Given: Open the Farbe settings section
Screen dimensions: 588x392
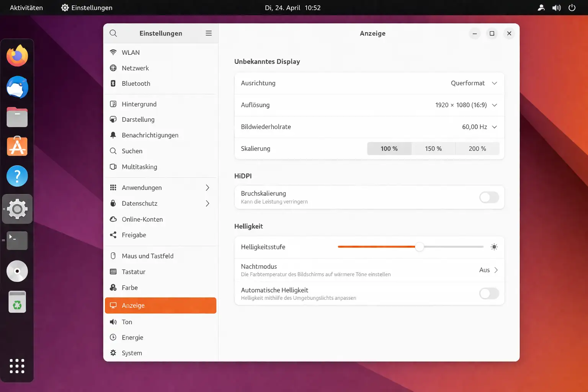Looking at the screenshot, I should tap(129, 287).
